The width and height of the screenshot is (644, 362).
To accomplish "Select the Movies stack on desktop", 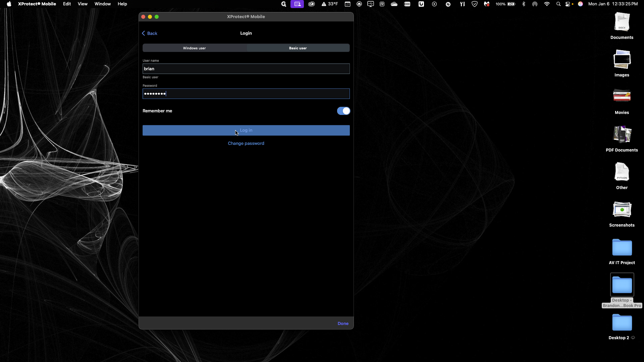I will [x=622, y=101].
